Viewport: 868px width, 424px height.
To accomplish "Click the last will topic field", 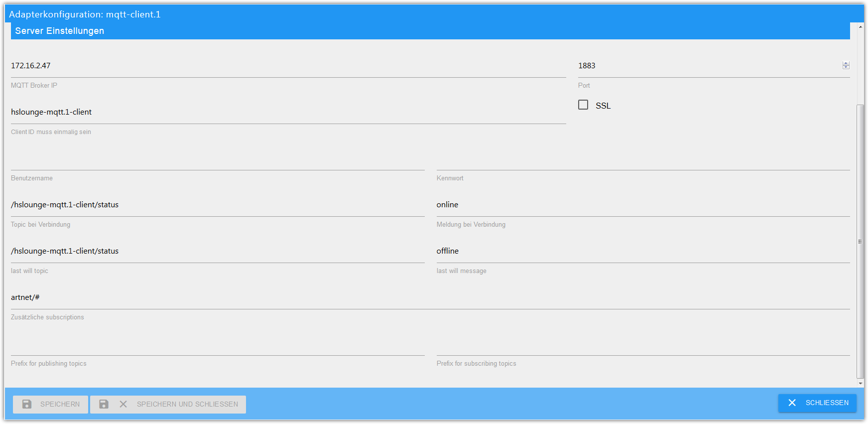I will (x=218, y=251).
